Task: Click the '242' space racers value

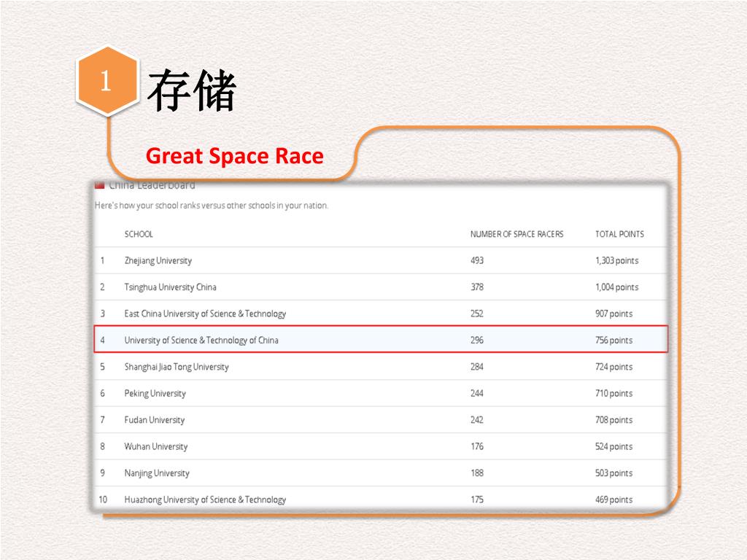Action: coord(477,420)
